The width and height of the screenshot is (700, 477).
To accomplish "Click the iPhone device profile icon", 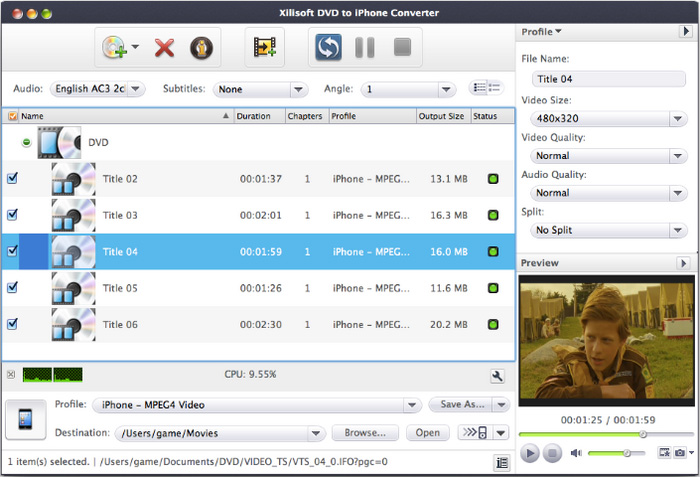I will click(x=25, y=419).
